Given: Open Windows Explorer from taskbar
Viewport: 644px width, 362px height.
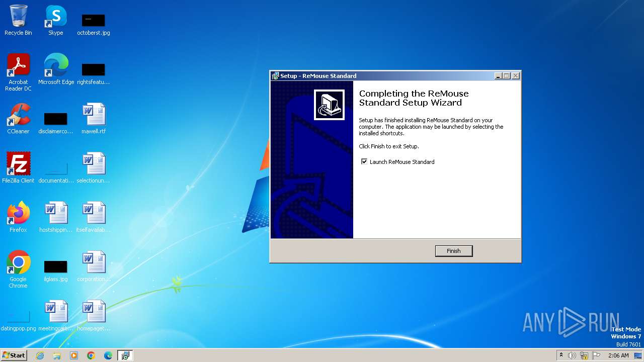Looking at the screenshot, I should point(57,355).
